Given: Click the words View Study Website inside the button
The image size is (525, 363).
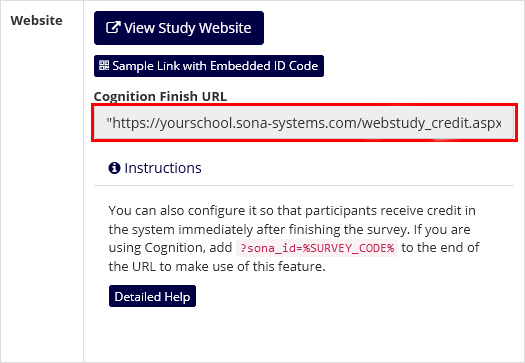Looking at the screenshot, I should point(188,28).
